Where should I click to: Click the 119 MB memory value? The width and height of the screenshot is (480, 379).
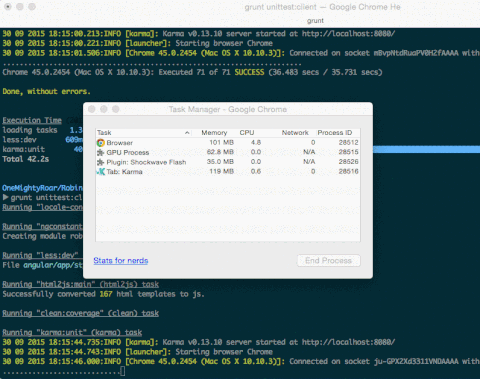221,172
